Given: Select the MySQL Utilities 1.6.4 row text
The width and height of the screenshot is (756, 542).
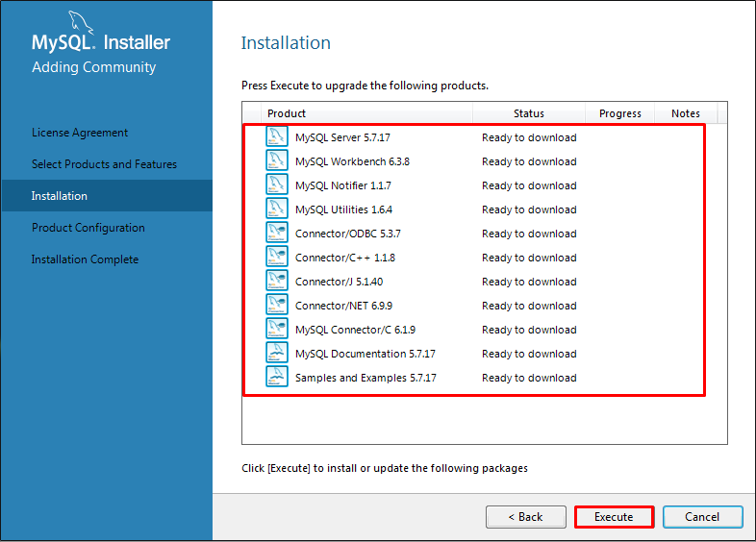Looking at the screenshot, I should pyautogui.click(x=343, y=210).
